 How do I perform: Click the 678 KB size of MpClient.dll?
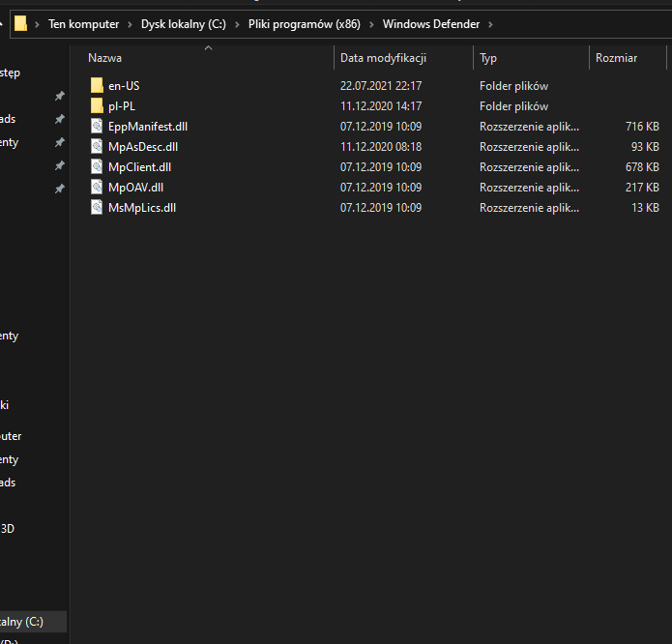642,167
